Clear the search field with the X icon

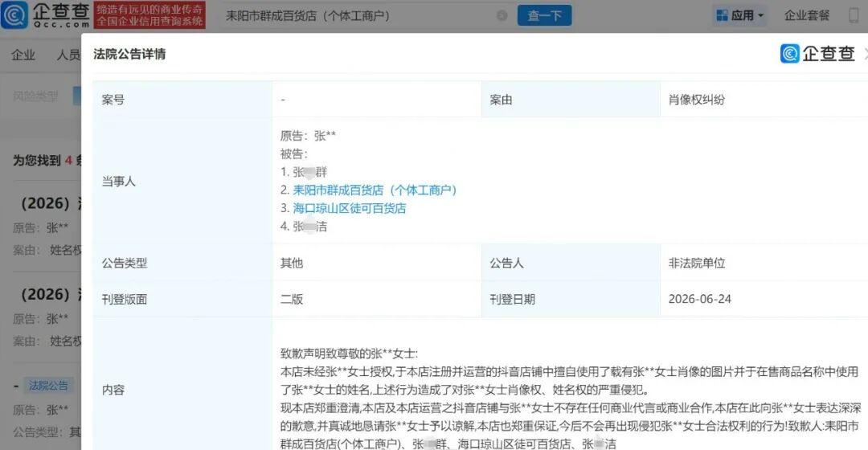pyautogui.click(x=502, y=15)
